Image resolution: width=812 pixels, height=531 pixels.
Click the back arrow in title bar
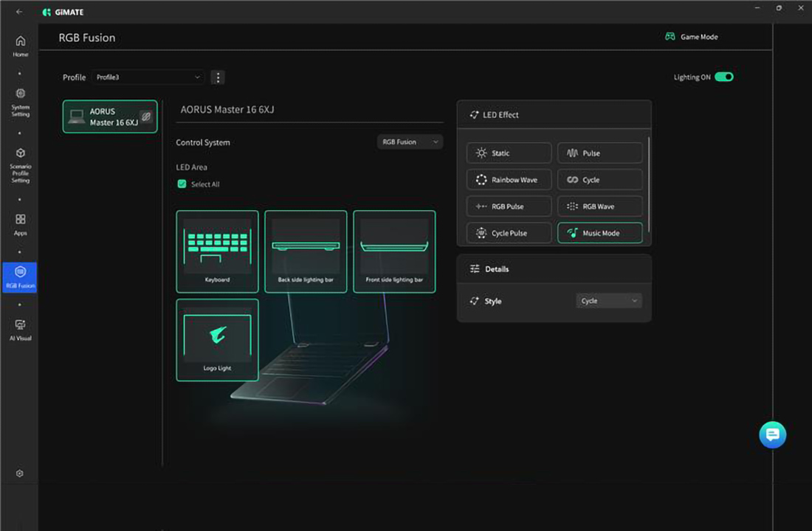[19, 11]
